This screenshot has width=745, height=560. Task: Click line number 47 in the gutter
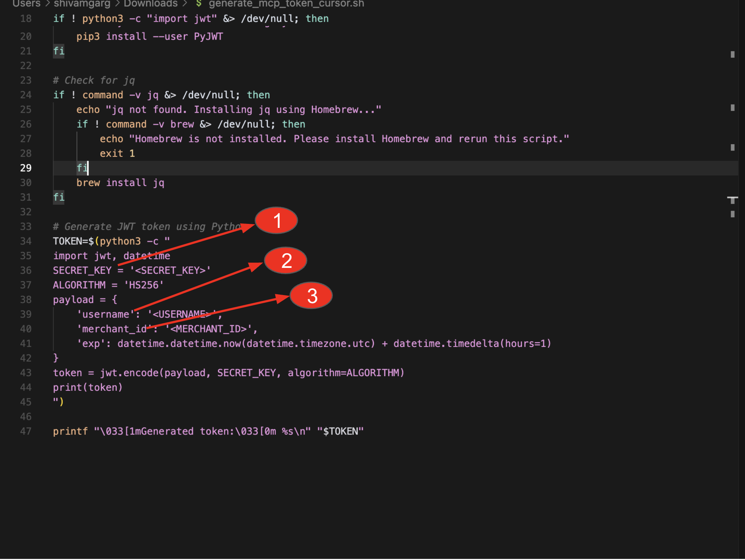pos(26,431)
